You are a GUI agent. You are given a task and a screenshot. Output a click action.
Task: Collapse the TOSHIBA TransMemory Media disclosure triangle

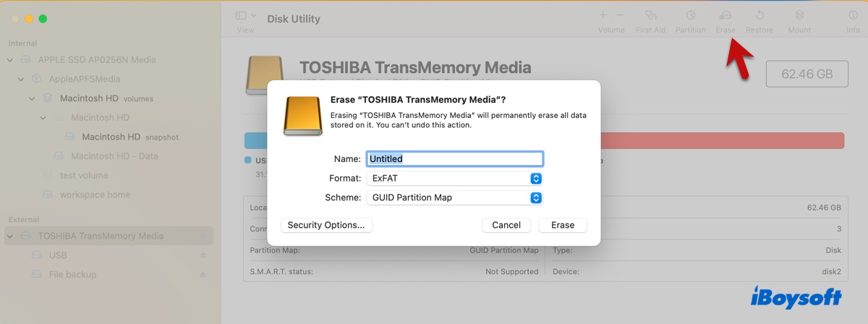[10, 236]
